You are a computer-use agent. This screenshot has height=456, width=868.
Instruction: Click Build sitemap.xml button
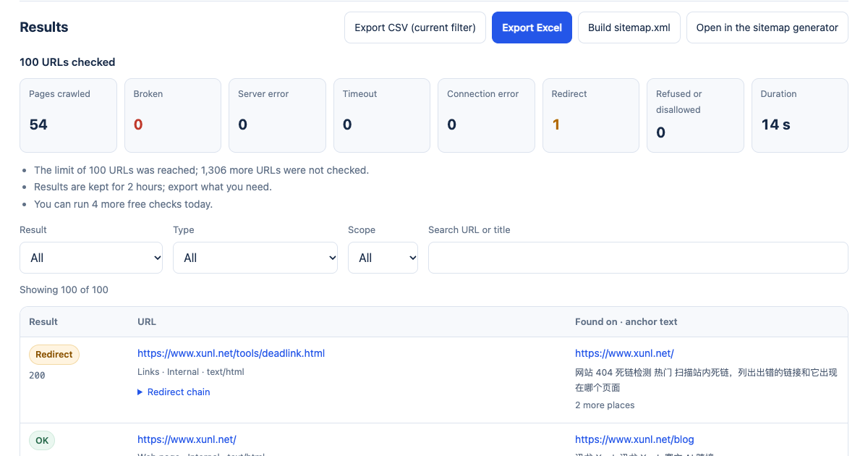click(x=629, y=28)
